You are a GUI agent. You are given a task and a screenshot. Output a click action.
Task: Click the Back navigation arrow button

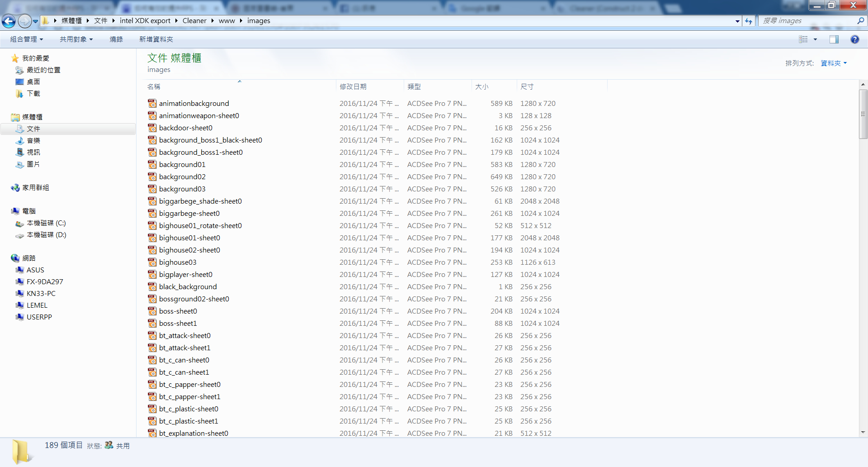coord(9,21)
